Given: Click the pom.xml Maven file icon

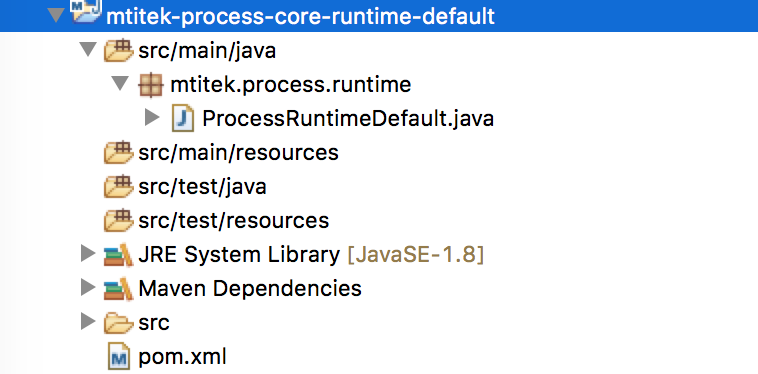Looking at the screenshot, I should click(119, 356).
